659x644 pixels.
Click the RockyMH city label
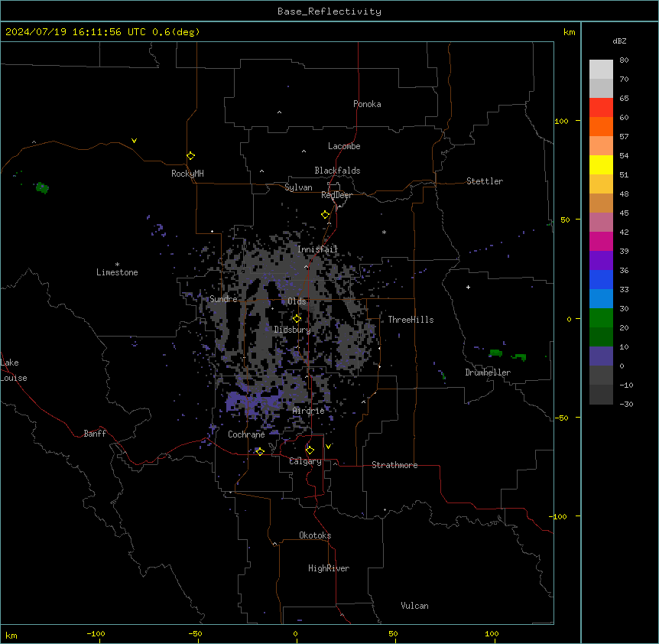[x=187, y=174]
